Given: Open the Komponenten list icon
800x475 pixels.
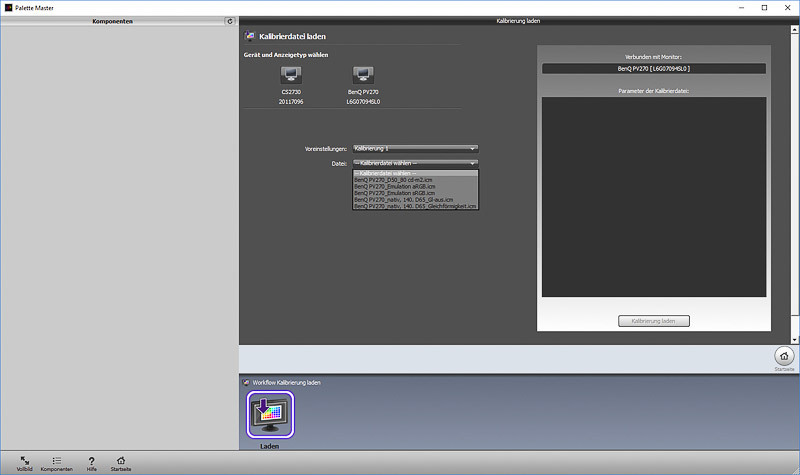Looking at the screenshot, I should (56, 458).
